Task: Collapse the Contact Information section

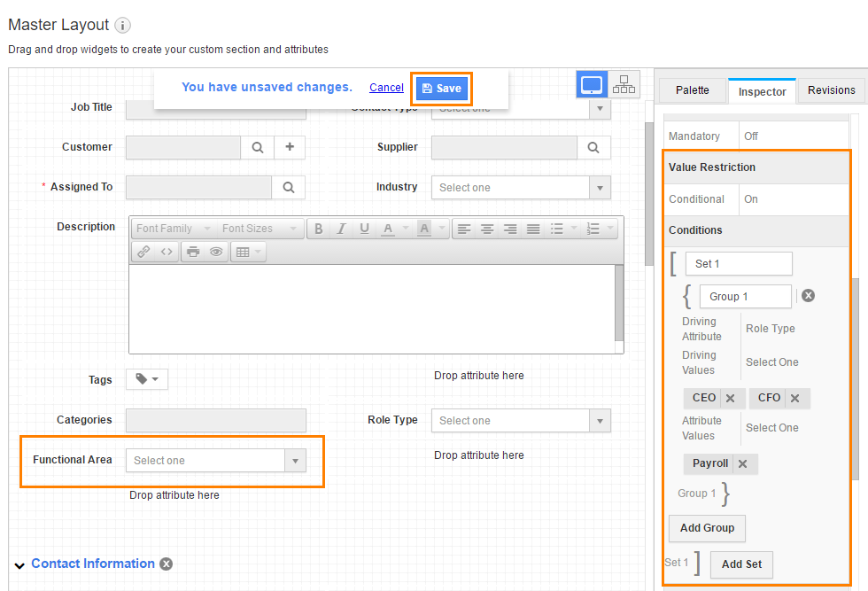Action: [19, 564]
